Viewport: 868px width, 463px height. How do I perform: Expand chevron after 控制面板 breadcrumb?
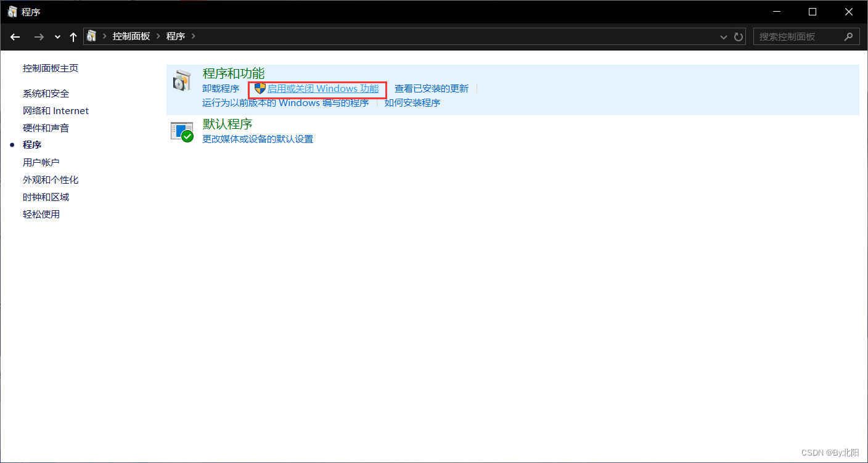158,36
